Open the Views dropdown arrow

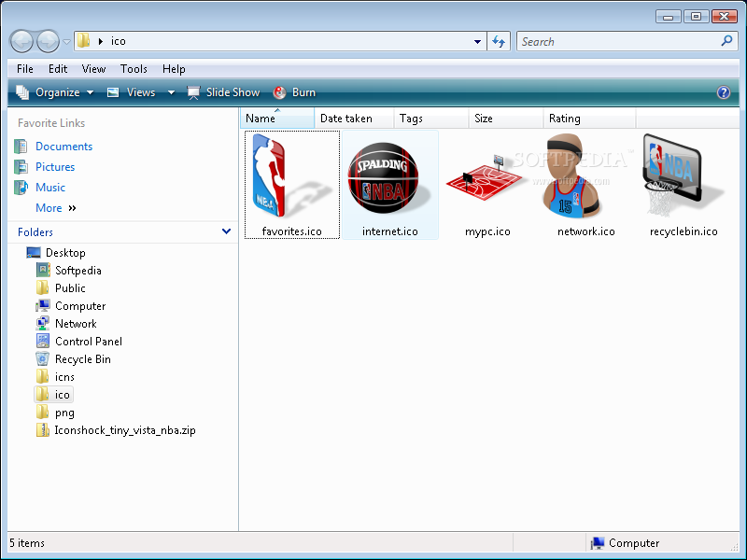pyautogui.click(x=171, y=92)
